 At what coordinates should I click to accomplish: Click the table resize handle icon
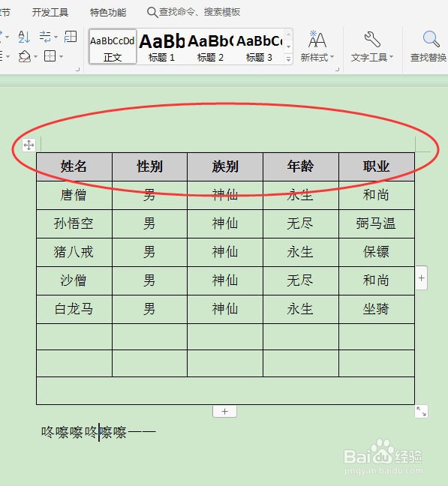click(x=421, y=411)
